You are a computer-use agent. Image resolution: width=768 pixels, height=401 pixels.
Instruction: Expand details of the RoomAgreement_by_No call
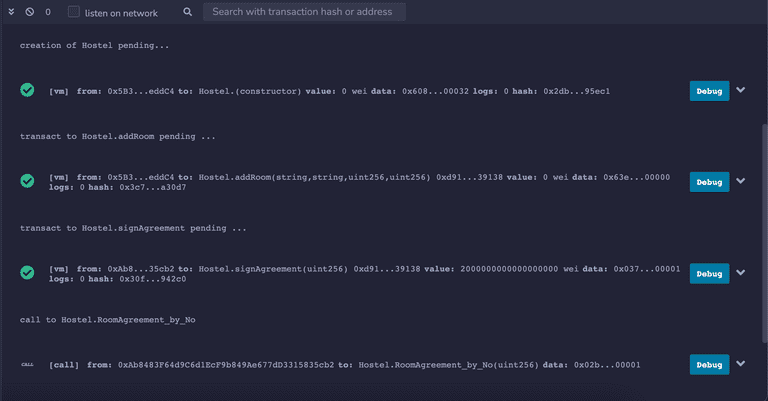pos(741,364)
